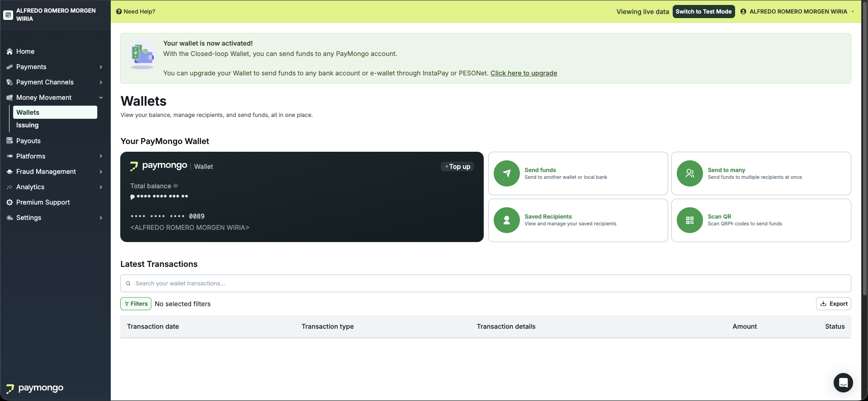Expand the Analytics menu chevron
The height and width of the screenshot is (401, 868).
point(101,187)
